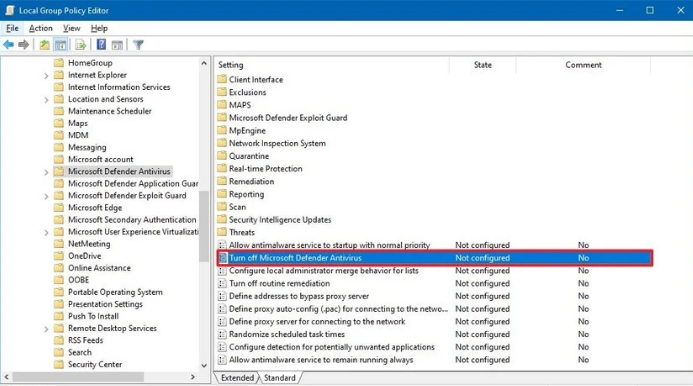Click the MpEngine folder icon
Viewport: 693px width, 386px height.
(x=222, y=130)
